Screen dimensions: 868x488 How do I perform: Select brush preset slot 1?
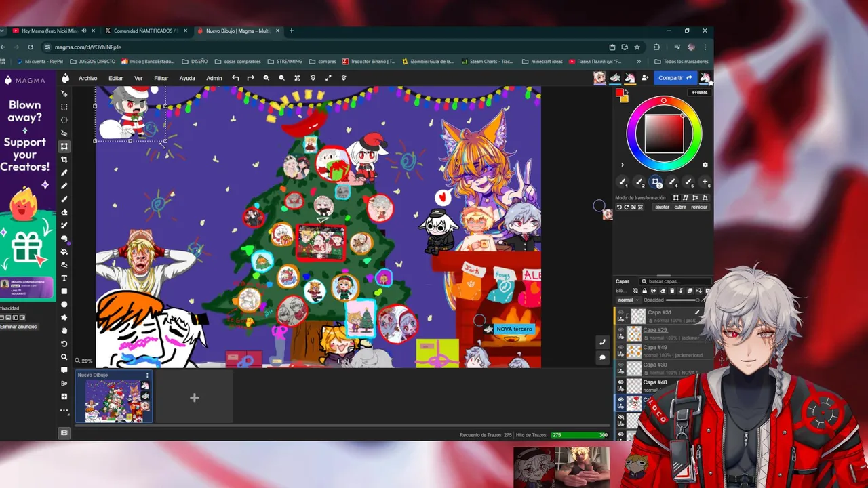point(623,182)
